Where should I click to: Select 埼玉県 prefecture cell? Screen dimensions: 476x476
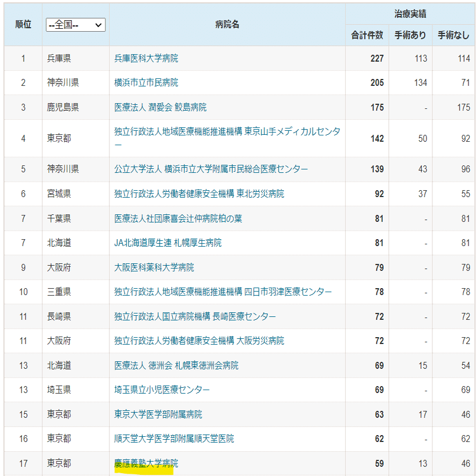coord(75,390)
